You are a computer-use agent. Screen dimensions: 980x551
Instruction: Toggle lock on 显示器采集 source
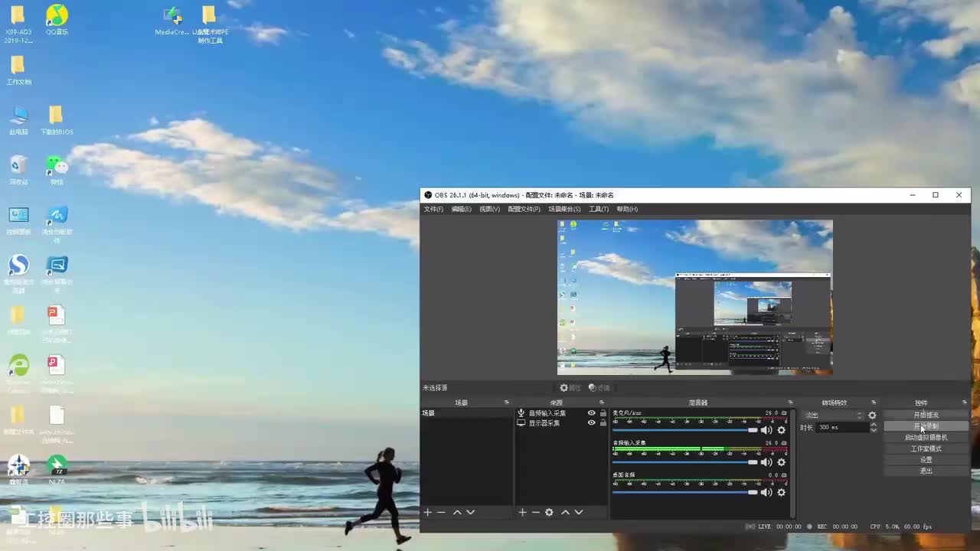pos(603,423)
